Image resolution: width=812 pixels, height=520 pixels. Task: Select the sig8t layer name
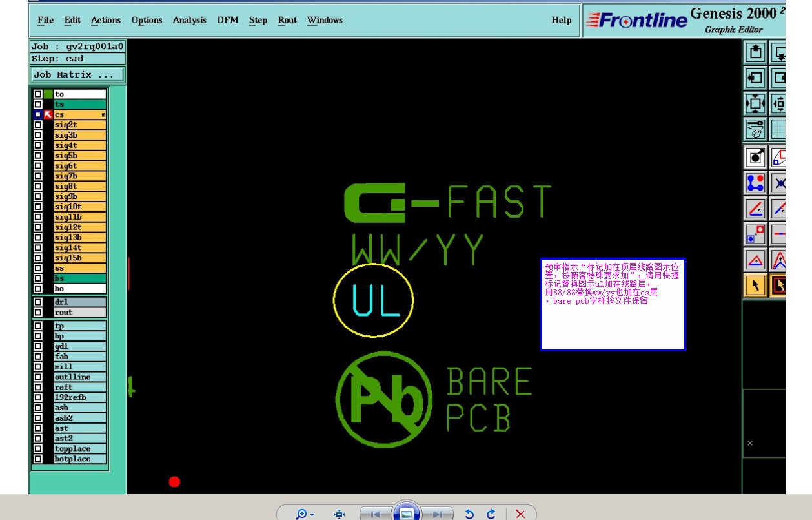[79, 186]
